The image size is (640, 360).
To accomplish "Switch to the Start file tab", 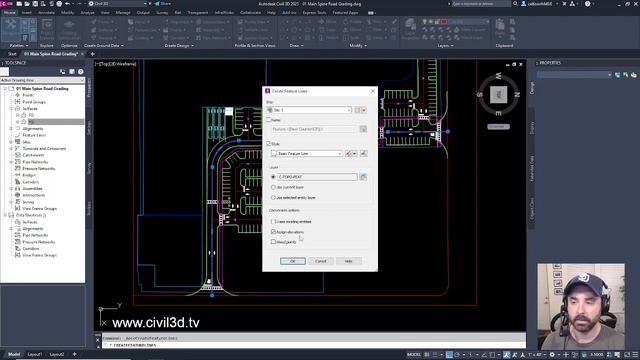I will point(12,54).
